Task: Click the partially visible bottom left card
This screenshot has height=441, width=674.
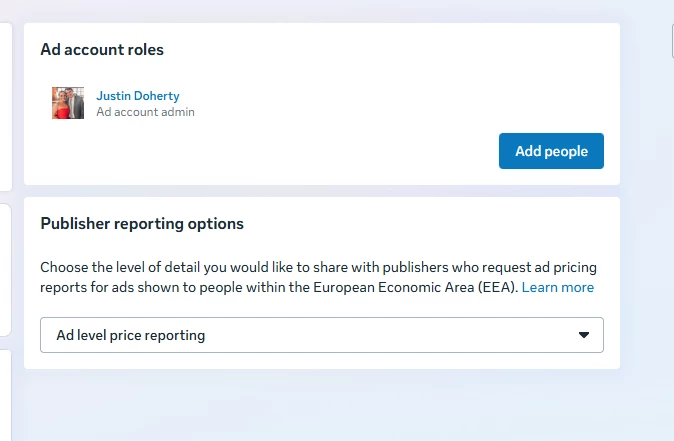Action: tap(6, 395)
